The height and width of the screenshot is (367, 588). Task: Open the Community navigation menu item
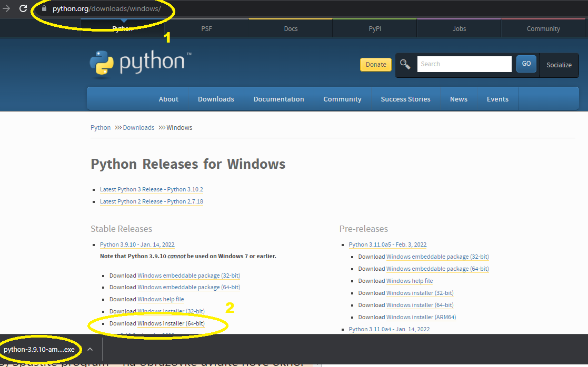click(342, 99)
